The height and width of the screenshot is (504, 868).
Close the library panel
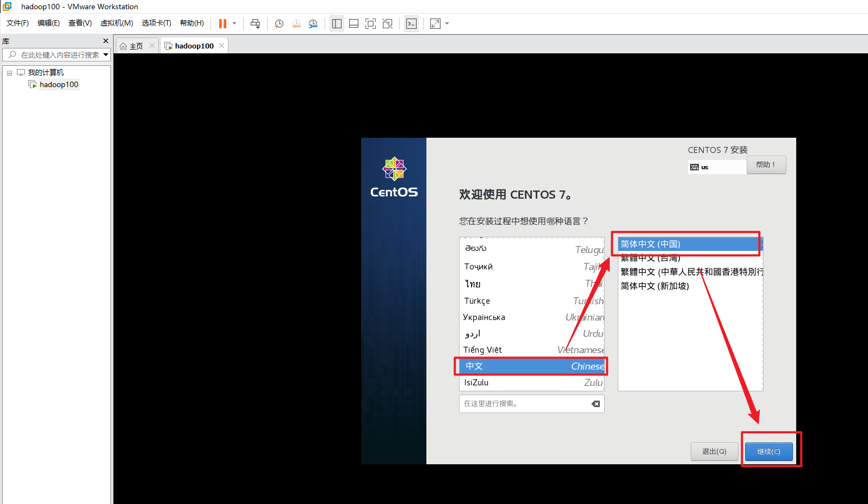click(106, 41)
